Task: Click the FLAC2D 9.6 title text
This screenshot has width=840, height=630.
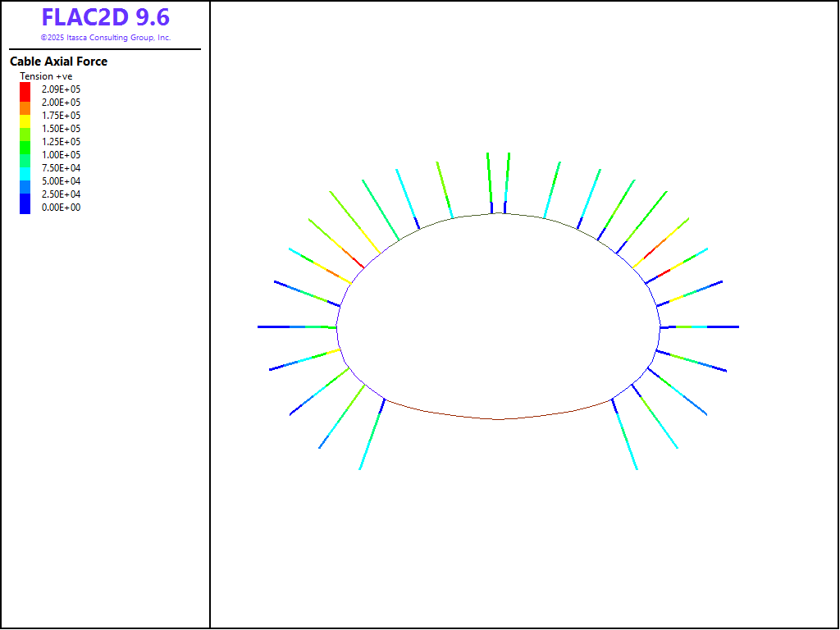Action: pos(106,17)
